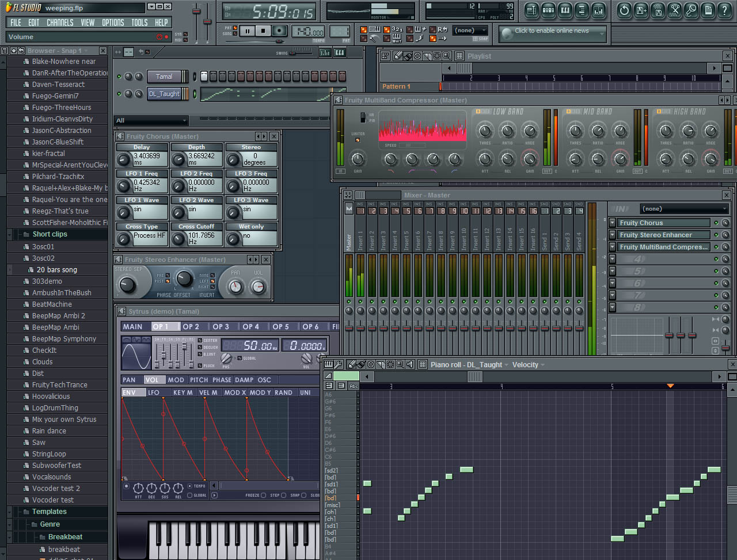The image size is (737, 560).
Task: Open the piano roll wrench tools icon
Action: 339,364
